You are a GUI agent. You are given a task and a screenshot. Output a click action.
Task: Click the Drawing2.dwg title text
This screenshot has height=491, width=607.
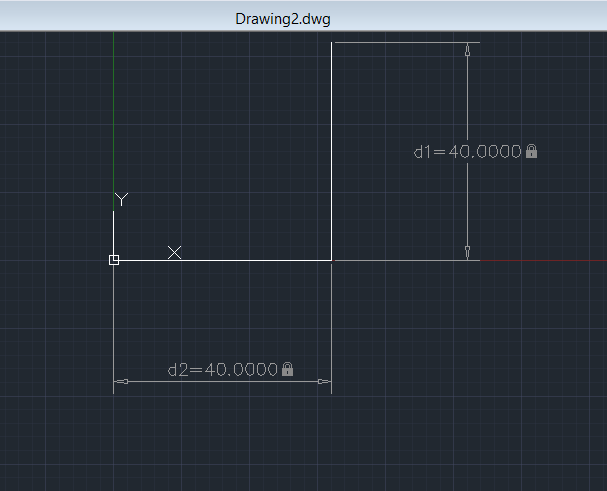coord(283,19)
